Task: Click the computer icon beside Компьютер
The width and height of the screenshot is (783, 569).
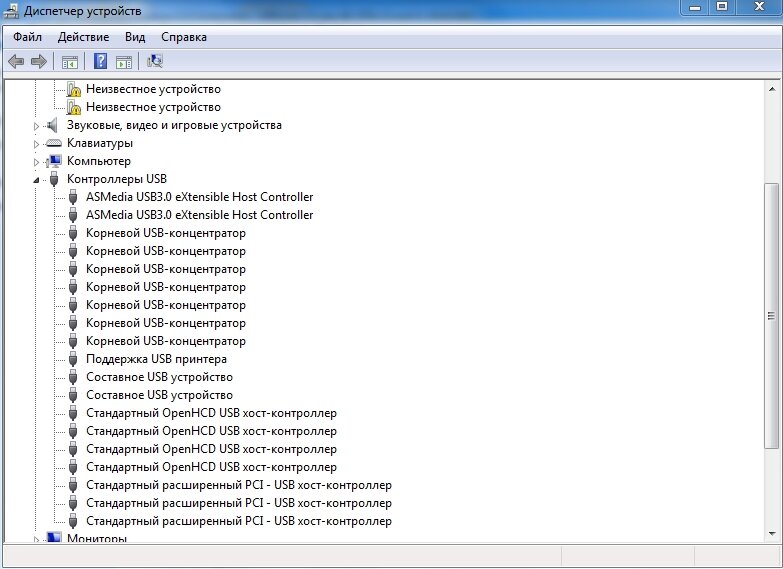Action: point(53,161)
